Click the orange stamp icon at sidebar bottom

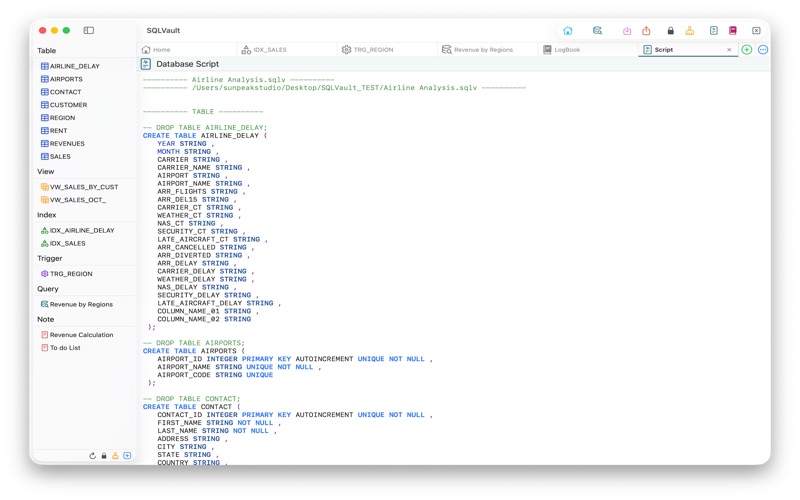tap(115, 456)
